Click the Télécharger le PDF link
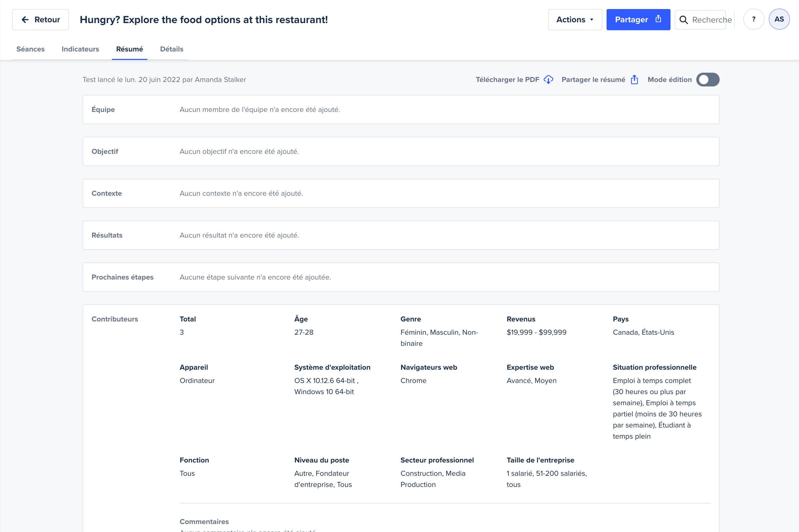 [507, 80]
